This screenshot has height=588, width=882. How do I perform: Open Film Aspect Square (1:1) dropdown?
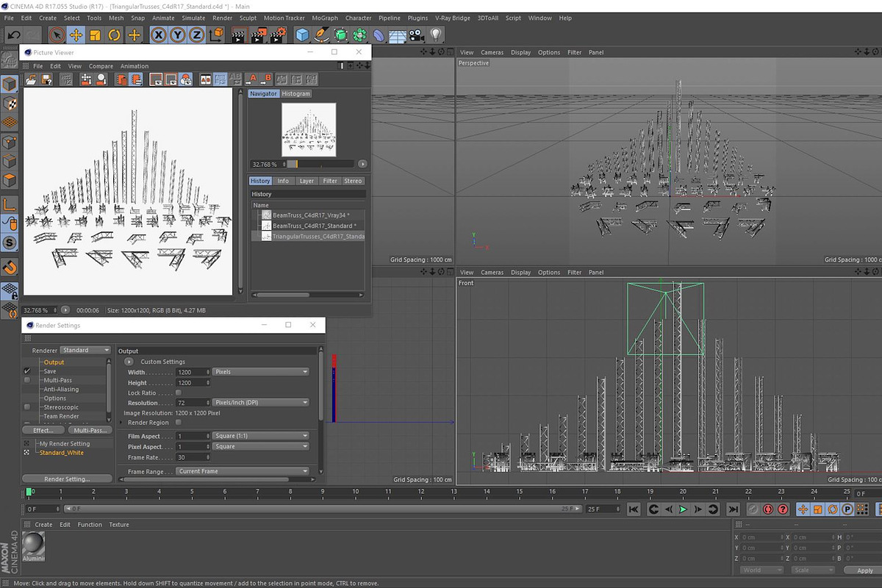[x=261, y=436]
